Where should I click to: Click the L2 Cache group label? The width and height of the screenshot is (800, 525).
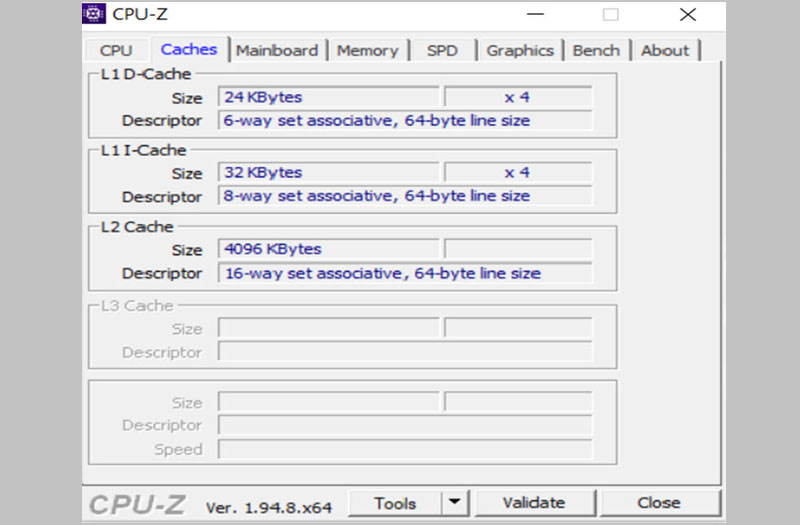click(137, 227)
